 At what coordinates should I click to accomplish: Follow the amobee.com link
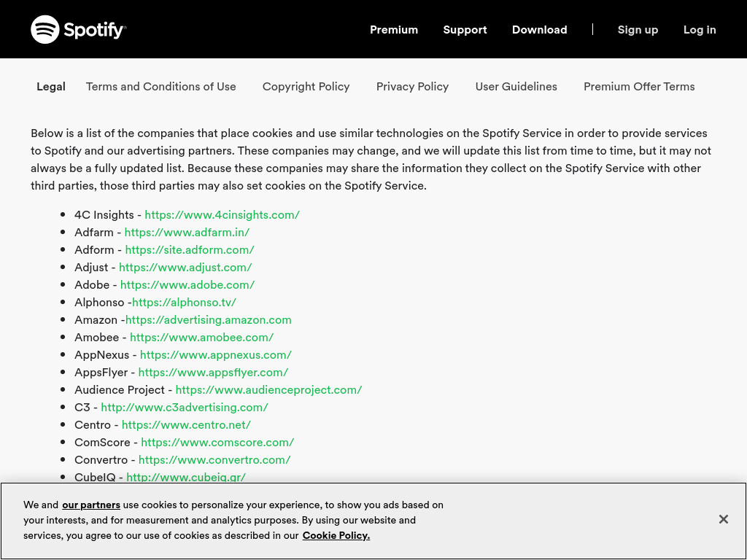pyautogui.click(x=201, y=338)
